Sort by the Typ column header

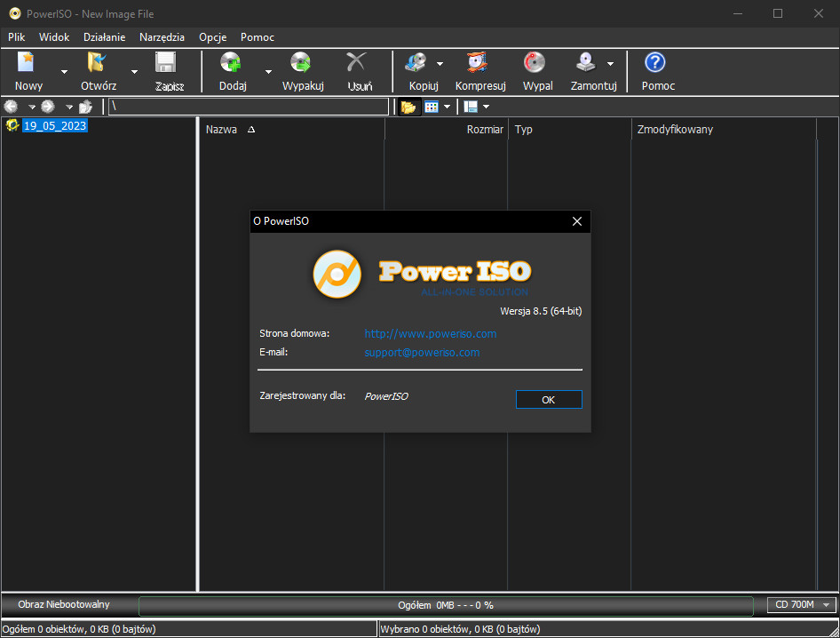tap(569, 129)
